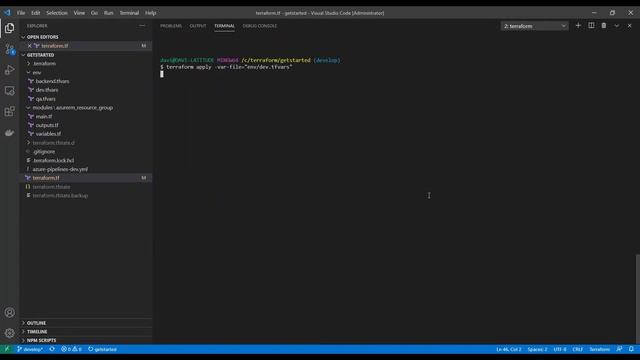Open the Help menu

[151, 13]
